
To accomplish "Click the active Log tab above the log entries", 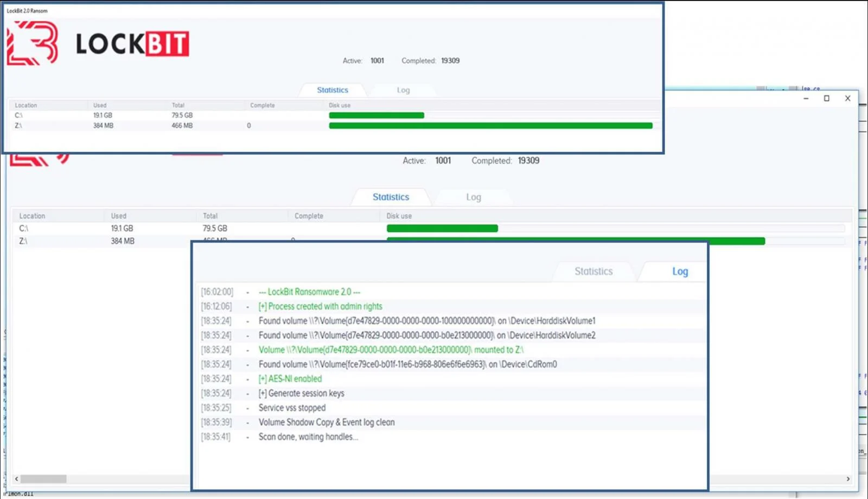I will tap(680, 271).
